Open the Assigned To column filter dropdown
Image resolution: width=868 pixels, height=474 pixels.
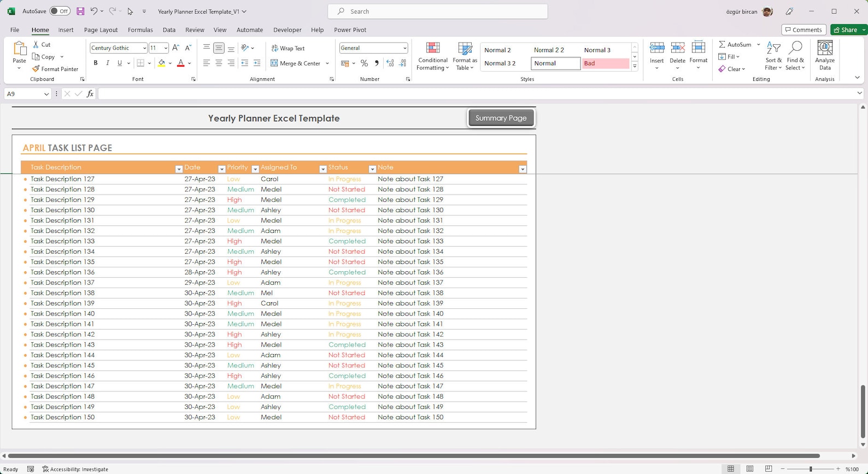[x=323, y=169]
